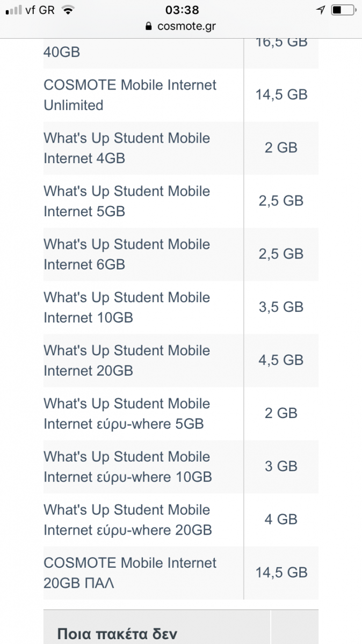
Task: Tap the 'Ποια πακέτα δεν' table header
Action: [118, 634]
